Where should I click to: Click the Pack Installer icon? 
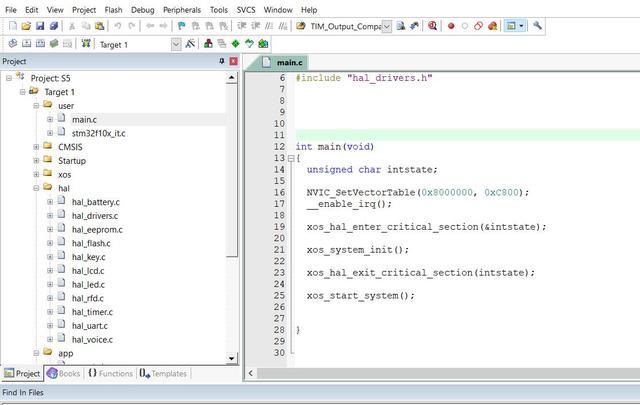coord(263,43)
